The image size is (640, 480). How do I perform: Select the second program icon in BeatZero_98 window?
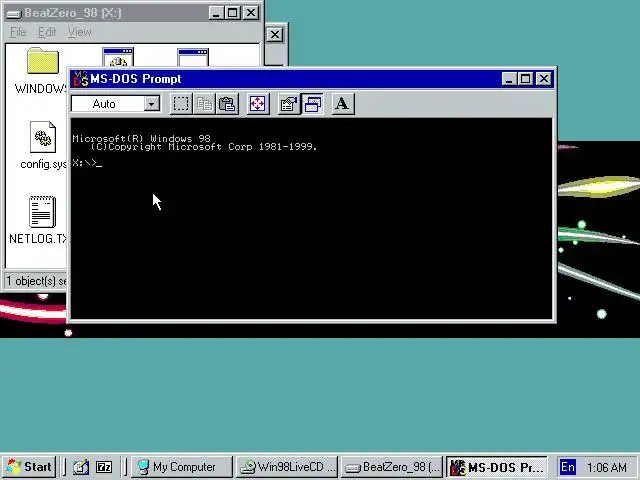coord(118,57)
